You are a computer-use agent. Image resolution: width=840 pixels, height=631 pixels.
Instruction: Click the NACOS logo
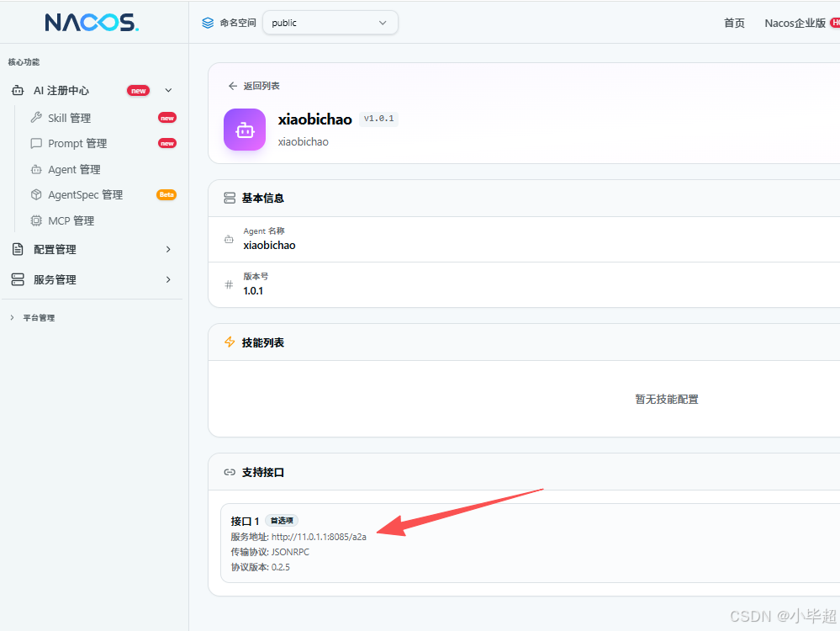click(92, 23)
